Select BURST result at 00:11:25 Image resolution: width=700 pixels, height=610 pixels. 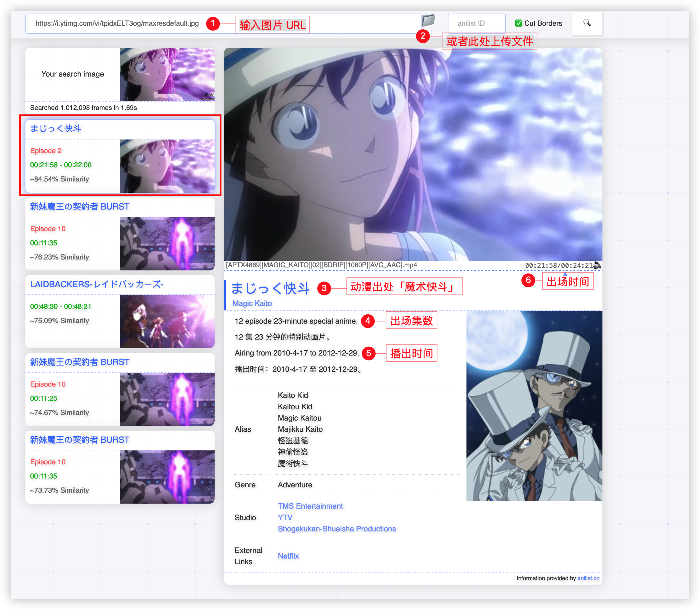(120, 389)
